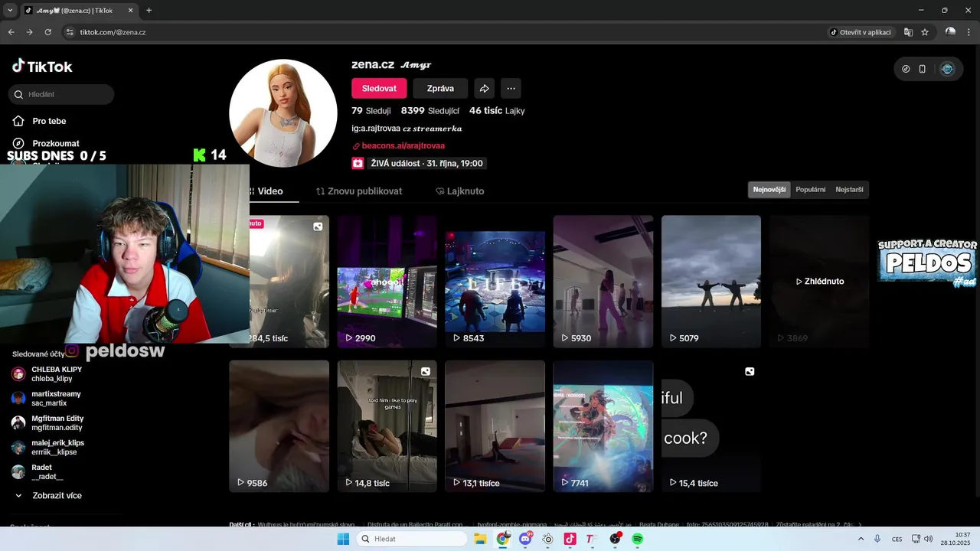This screenshot has height=551, width=980.
Task: Open Discord from the taskbar
Action: [x=525, y=539]
